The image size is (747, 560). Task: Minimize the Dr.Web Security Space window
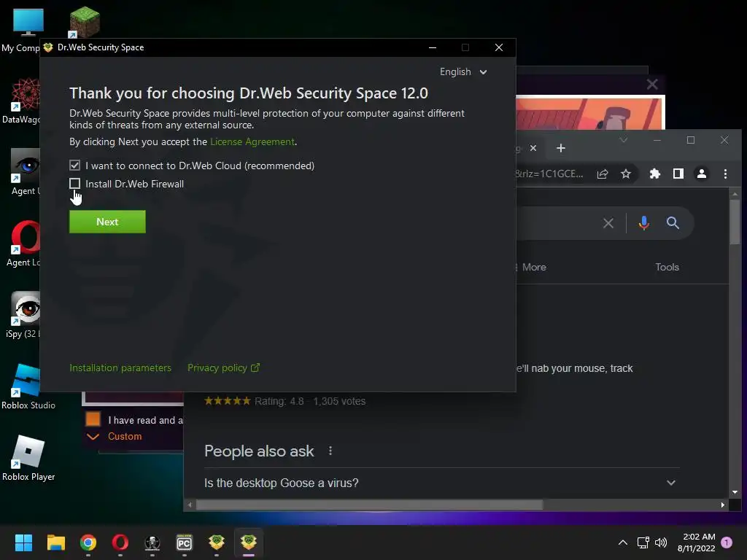[x=433, y=47]
